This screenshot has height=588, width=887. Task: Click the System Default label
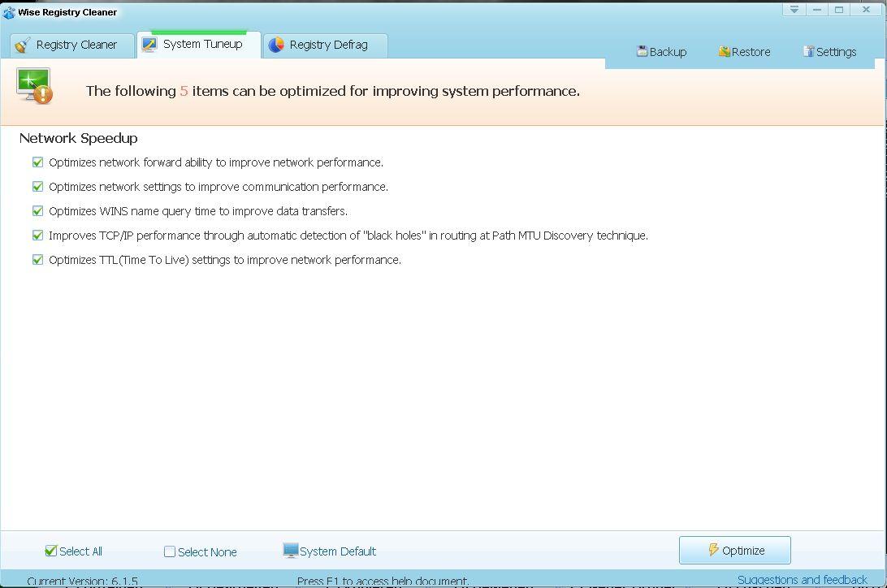(338, 551)
